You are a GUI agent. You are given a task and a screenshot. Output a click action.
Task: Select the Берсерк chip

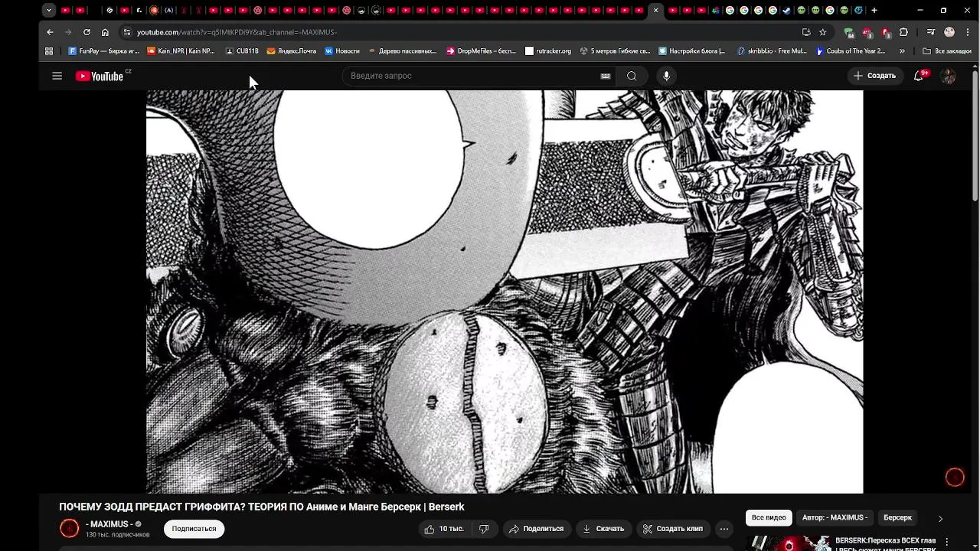(x=897, y=518)
